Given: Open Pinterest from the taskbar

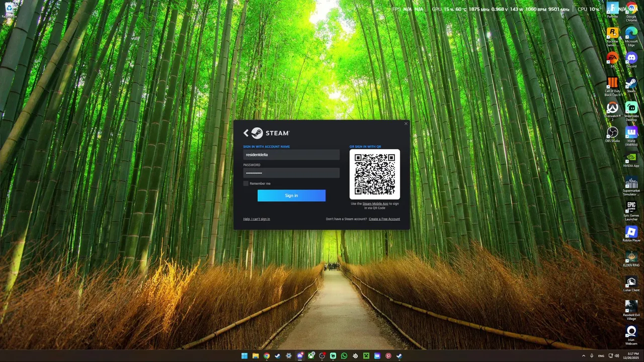Looking at the screenshot, I should click(388, 356).
